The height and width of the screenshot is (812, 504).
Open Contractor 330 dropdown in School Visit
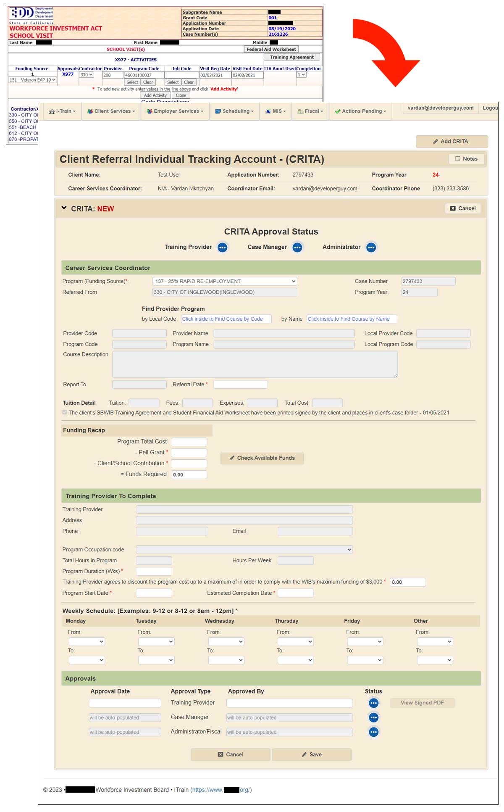click(87, 75)
